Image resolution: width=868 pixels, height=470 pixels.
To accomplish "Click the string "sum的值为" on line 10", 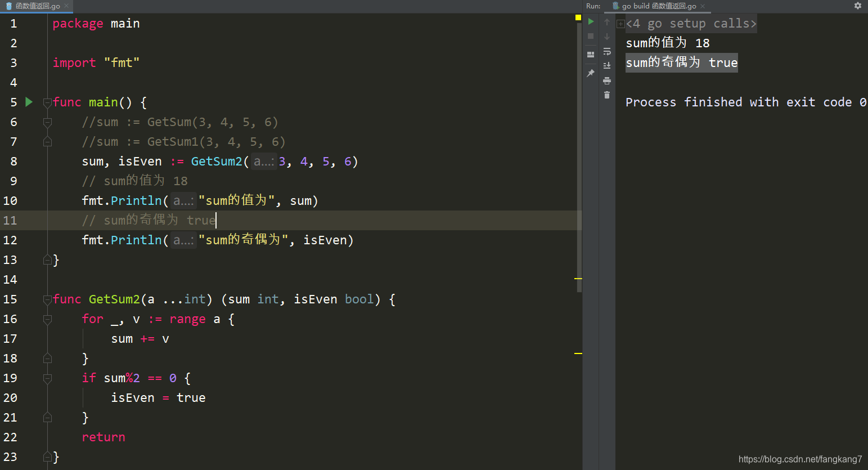I will [x=236, y=201].
